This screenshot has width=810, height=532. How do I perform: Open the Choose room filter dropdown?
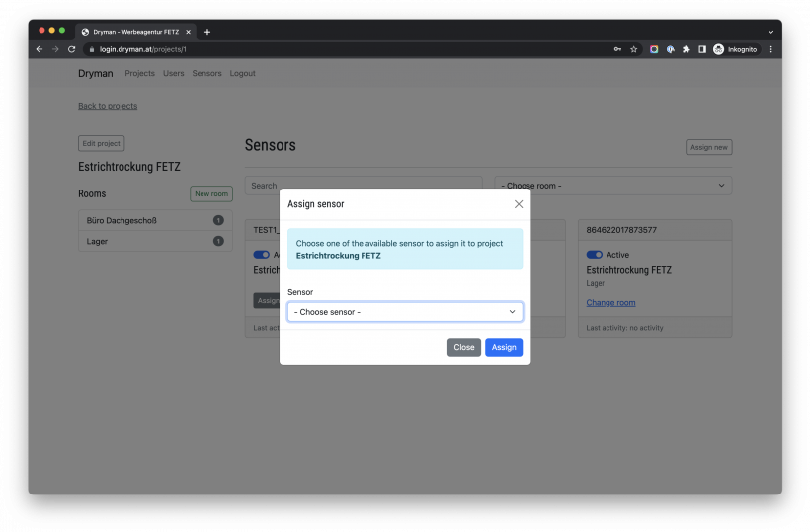pos(612,186)
